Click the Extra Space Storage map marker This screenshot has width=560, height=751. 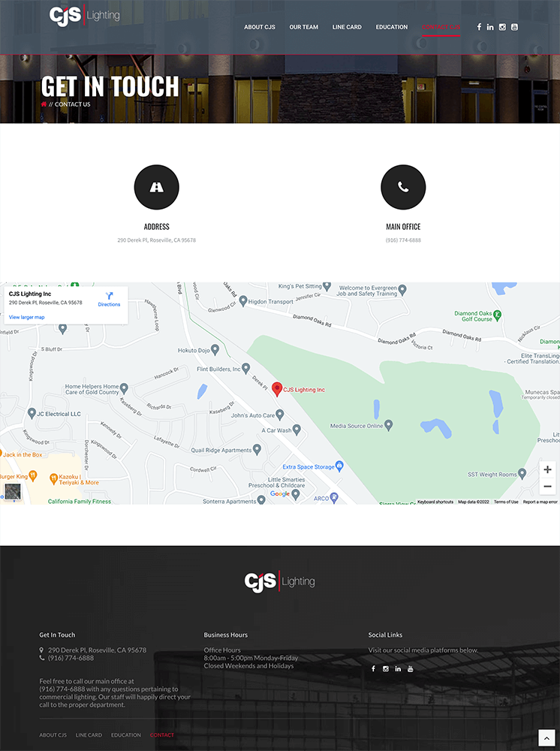[339, 466]
